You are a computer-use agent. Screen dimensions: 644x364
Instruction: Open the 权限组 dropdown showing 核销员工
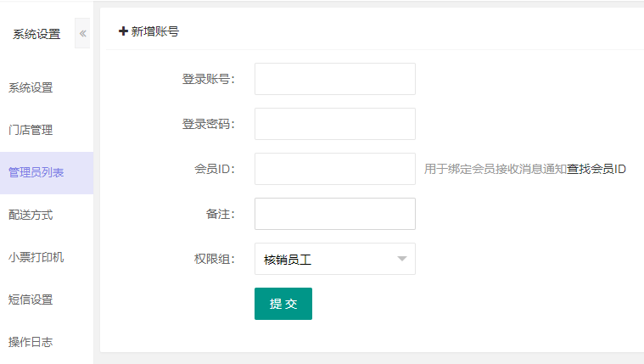(334, 259)
